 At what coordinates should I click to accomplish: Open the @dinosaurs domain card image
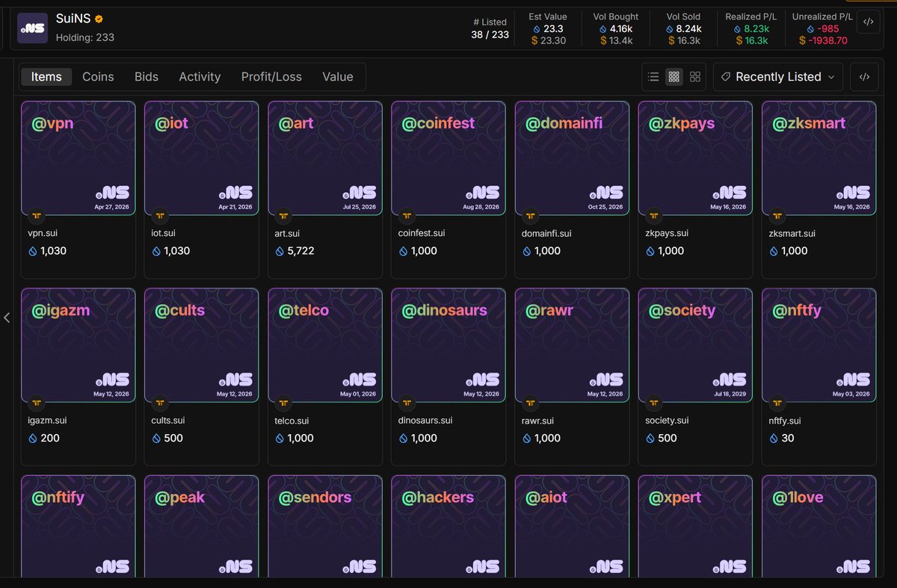449,345
